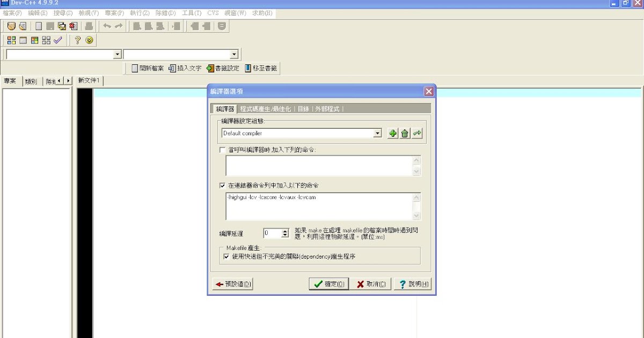Click the first grey icon right of Redo

tap(137, 26)
